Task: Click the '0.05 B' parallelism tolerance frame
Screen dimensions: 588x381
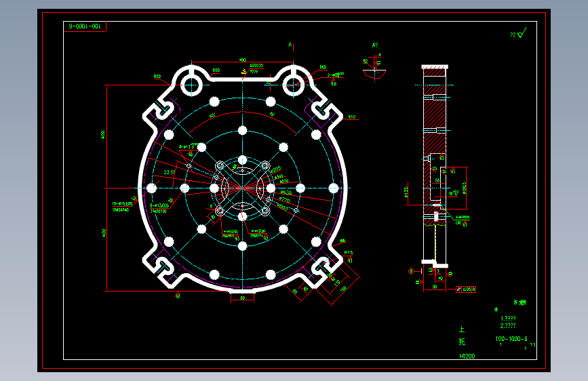Action: point(466,289)
